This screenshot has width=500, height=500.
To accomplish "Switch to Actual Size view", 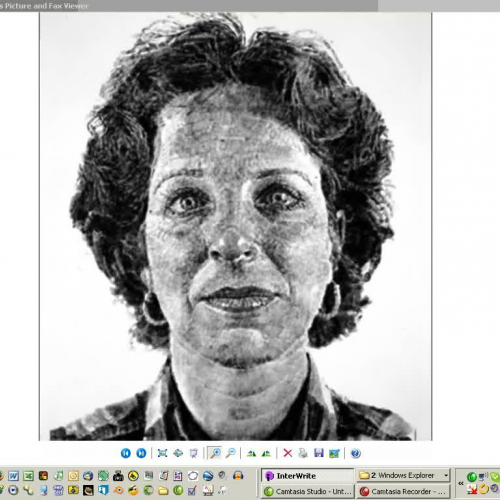I will pos(178,453).
